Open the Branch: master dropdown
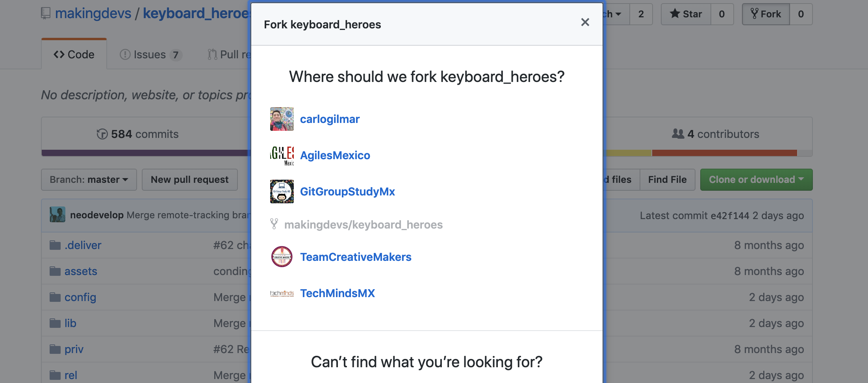 point(89,180)
